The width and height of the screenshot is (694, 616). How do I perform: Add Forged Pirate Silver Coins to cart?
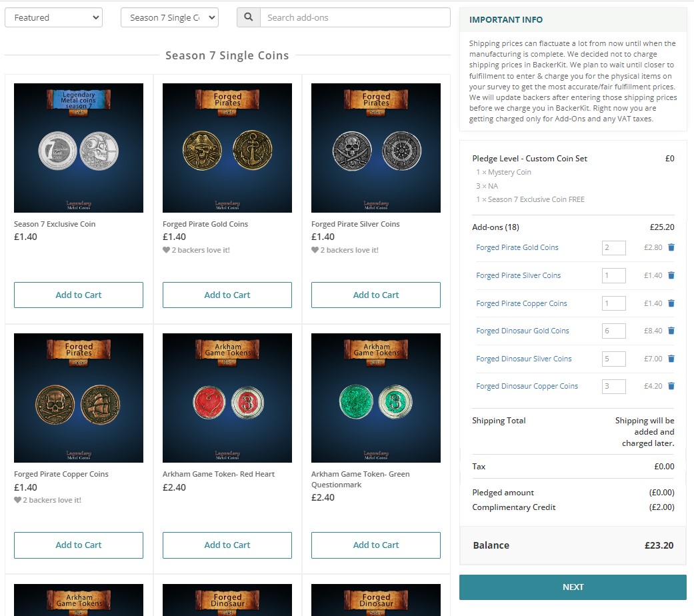pyautogui.click(x=376, y=295)
